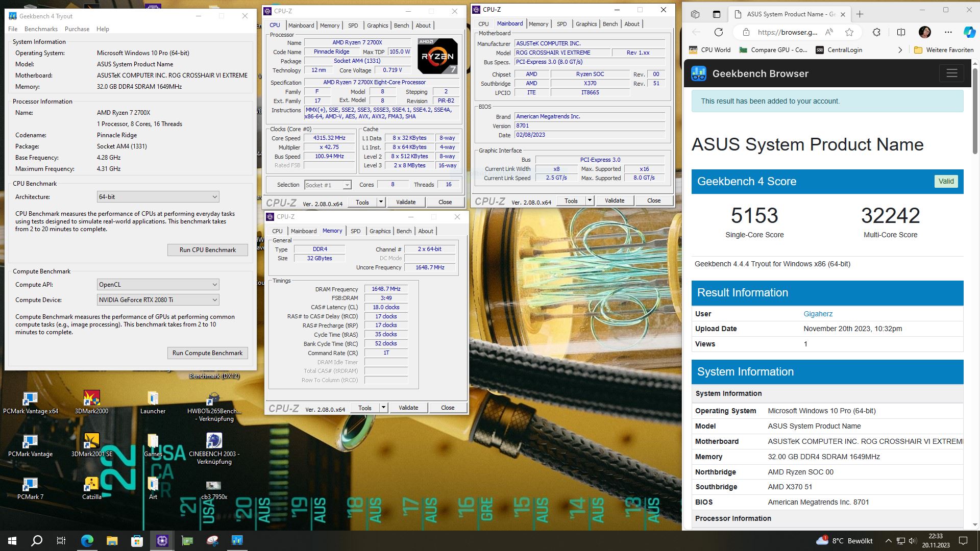980x551 pixels.
Task: Open File Explorer from taskbar
Action: [112, 541]
